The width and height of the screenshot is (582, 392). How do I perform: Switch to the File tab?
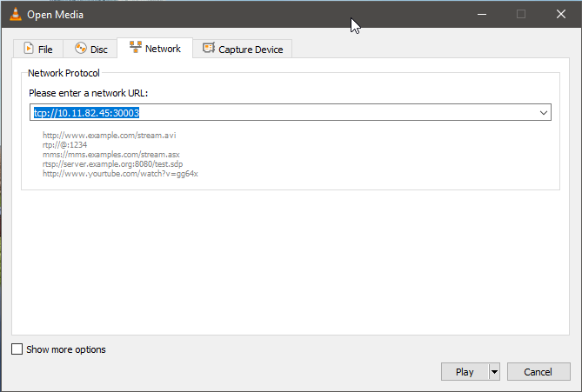click(x=38, y=49)
